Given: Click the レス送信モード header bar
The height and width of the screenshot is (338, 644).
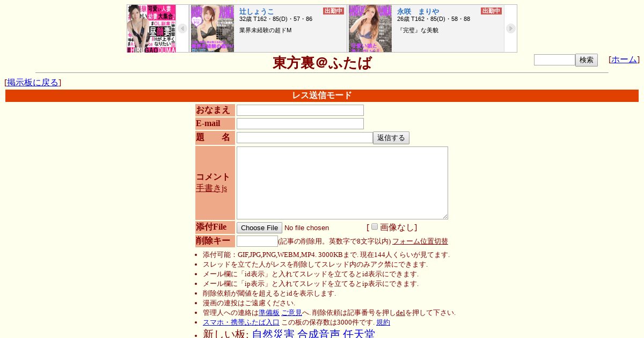Looking at the screenshot, I should tap(322, 95).
